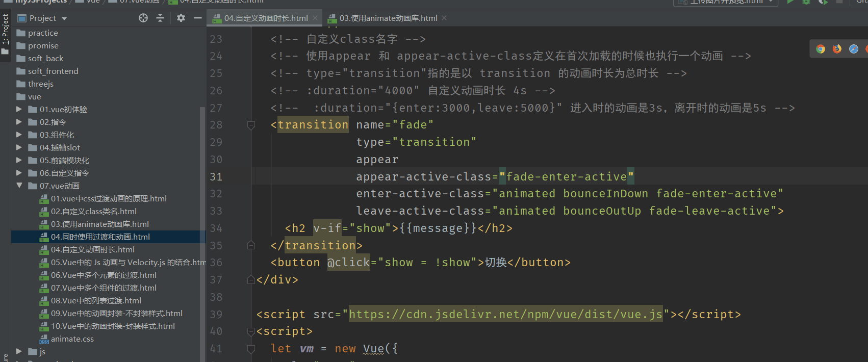Click the 07.vue动画 folder icon
868x362 pixels.
tap(33, 186)
